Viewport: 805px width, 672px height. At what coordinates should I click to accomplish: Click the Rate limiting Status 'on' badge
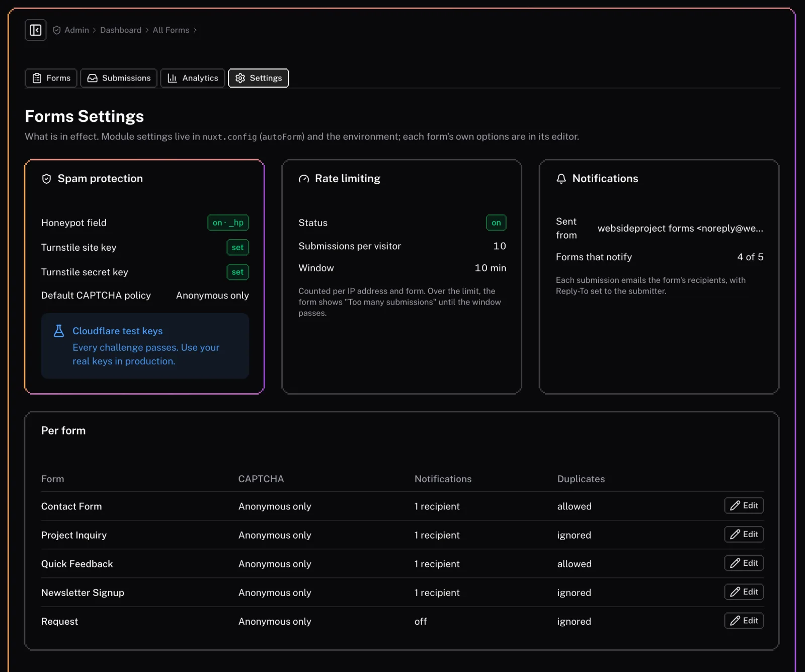pyautogui.click(x=496, y=222)
